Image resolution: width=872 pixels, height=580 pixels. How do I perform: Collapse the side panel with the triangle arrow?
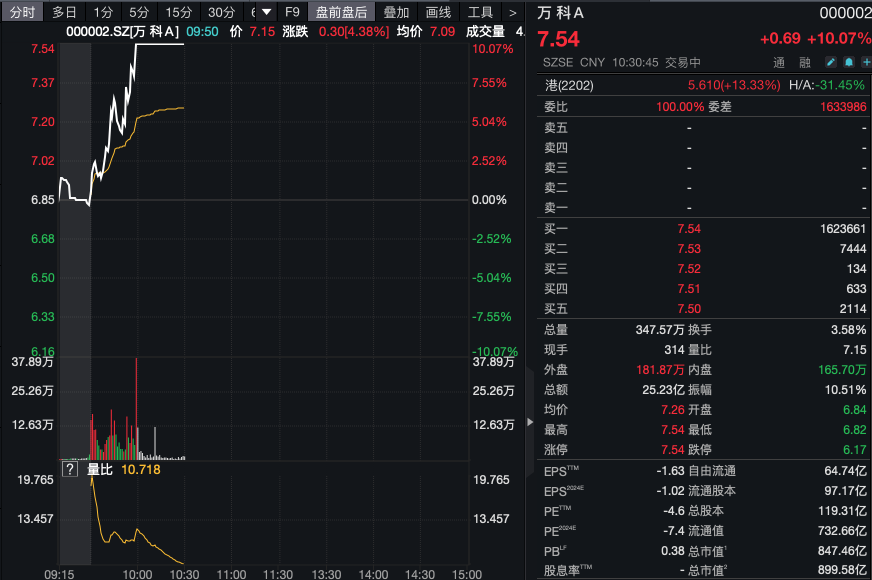[530, 422]
